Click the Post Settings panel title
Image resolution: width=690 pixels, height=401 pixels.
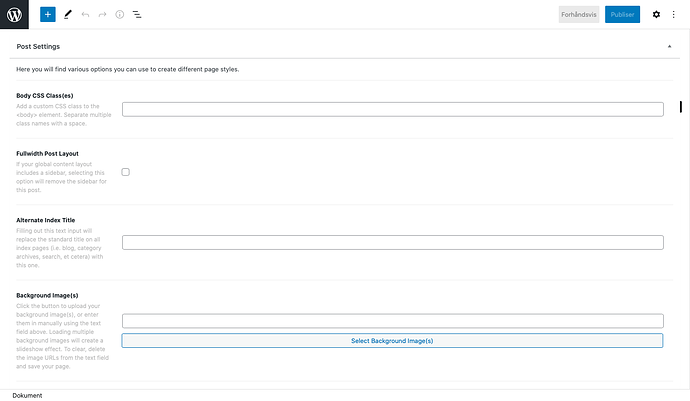tap(38, 47)
